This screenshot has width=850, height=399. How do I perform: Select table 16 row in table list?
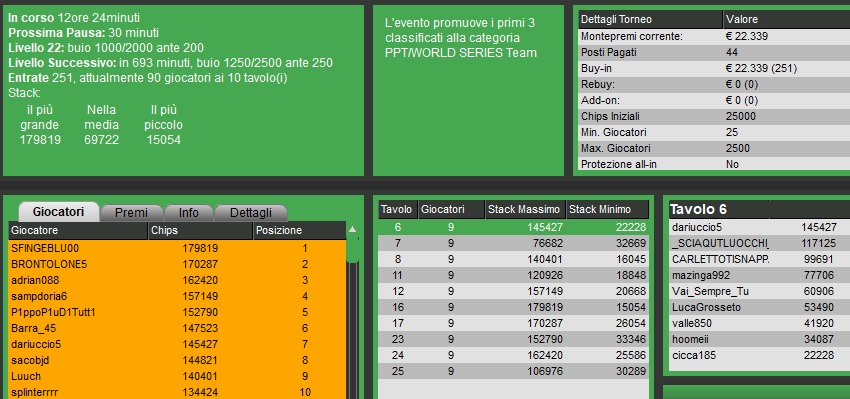513,307
